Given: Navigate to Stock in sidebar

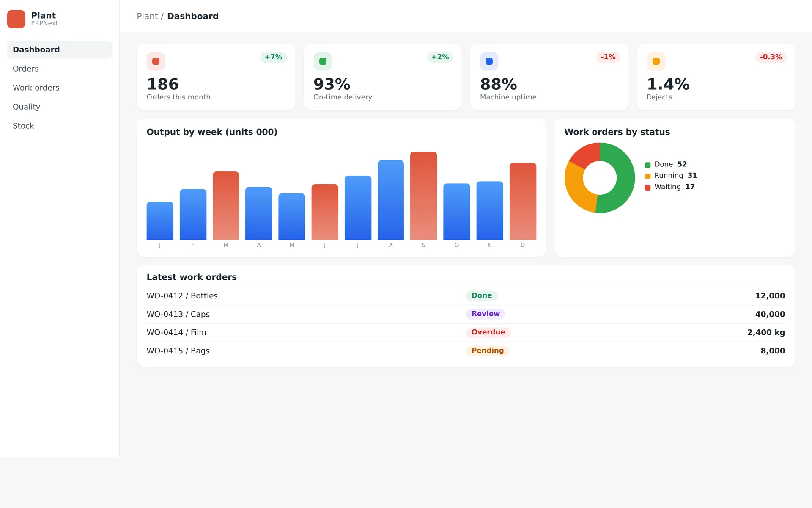Looking at the screenshot, I should 60,126.
